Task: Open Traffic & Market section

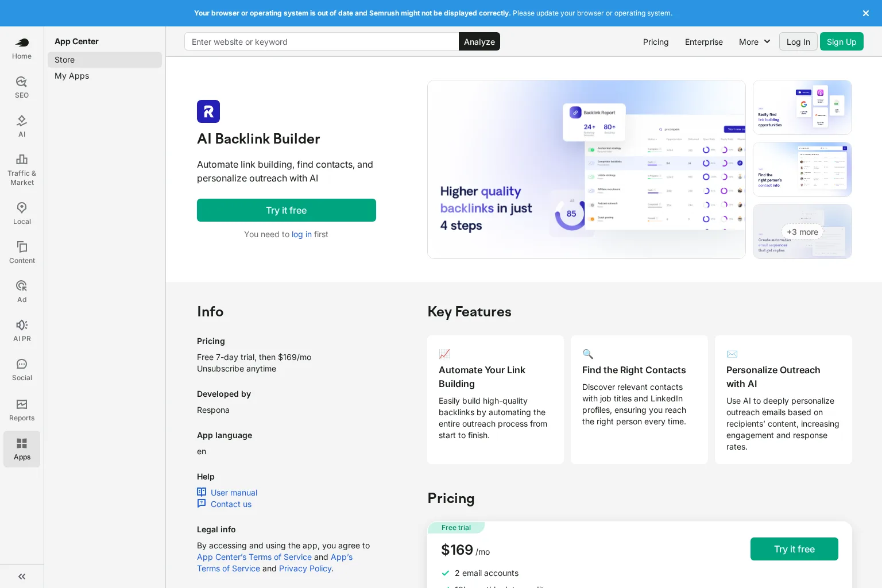Action: 22,170
